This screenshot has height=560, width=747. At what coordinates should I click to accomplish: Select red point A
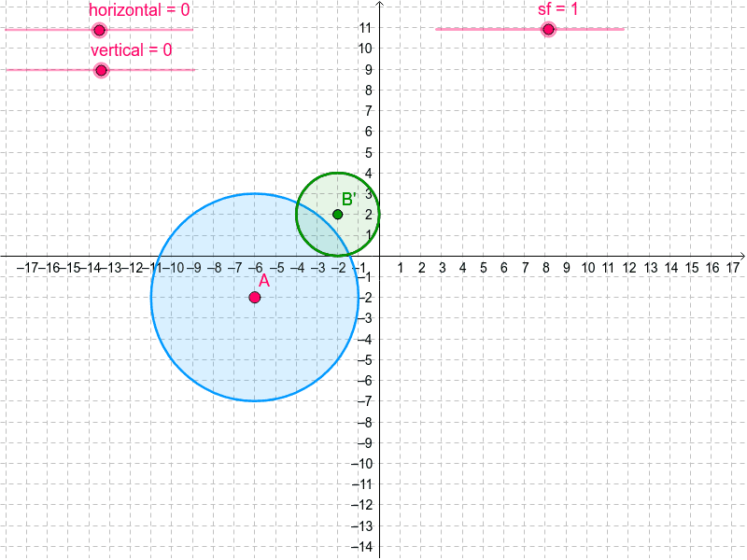coord(255,298)
